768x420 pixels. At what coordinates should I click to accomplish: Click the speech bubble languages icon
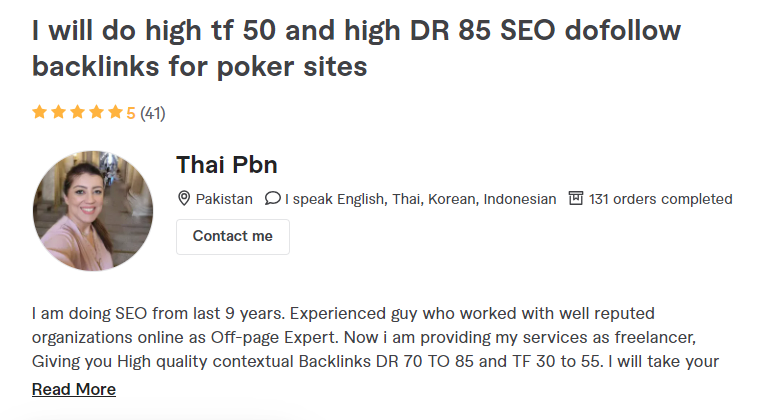pyautogui.click(x=272, y=198)
